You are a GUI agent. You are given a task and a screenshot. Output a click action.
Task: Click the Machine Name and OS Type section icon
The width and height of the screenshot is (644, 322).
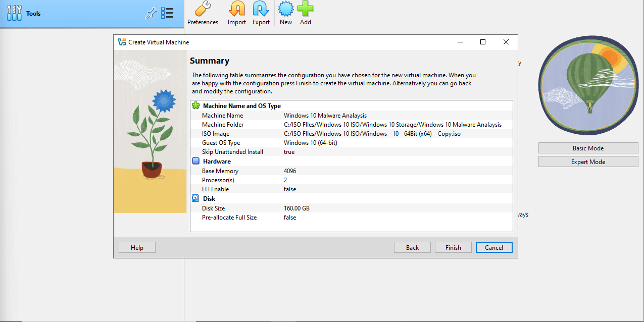click(196, 106)
